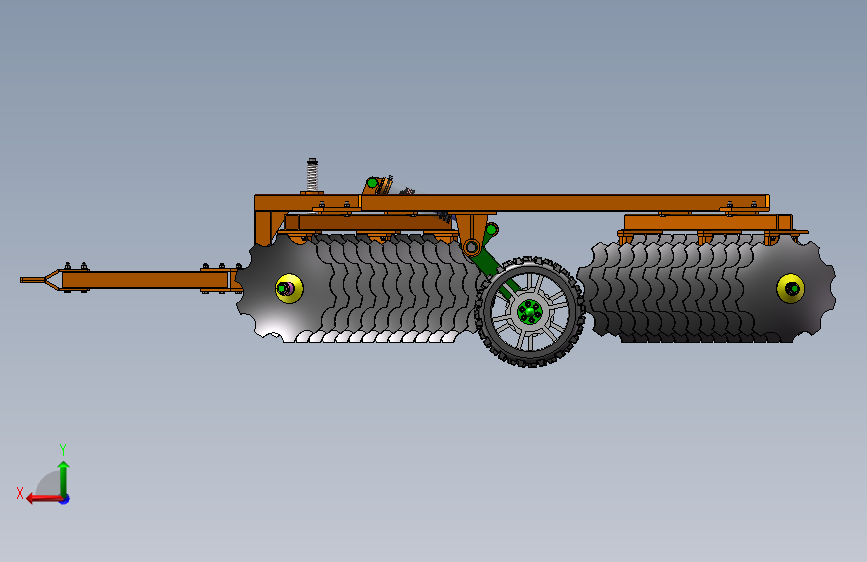867x562 pixels.
Task: Select the green pin on the top cylinder mount
Action: pos(372,183)
